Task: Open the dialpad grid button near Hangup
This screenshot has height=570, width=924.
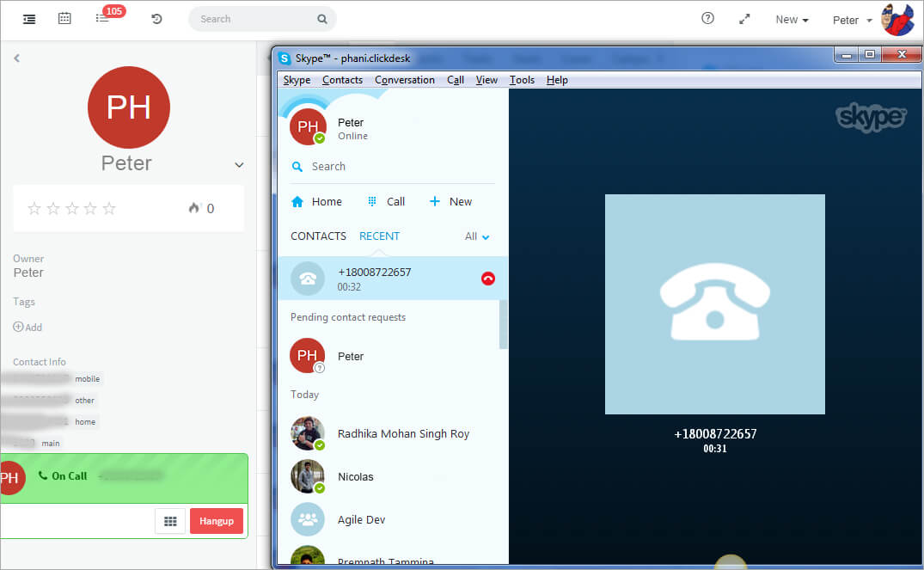Action: 170,521
